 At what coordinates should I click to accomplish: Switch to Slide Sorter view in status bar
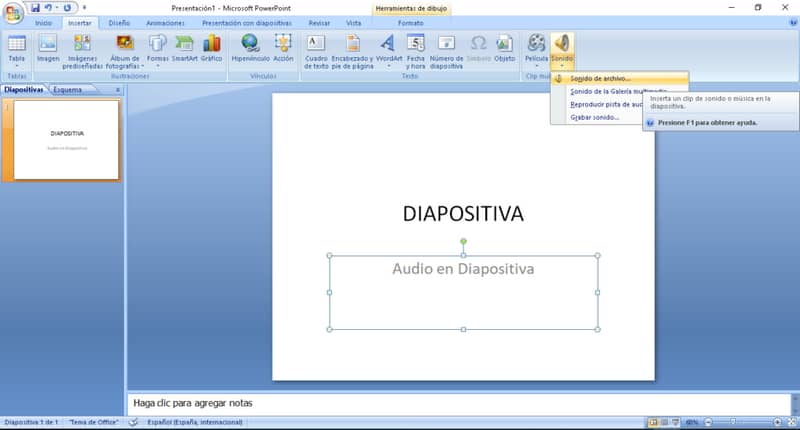point(664,422)
